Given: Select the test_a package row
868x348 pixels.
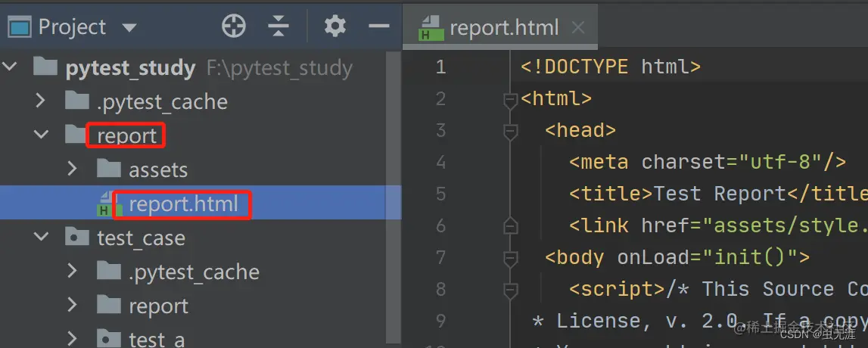Looking at the screenshot, I should coord(201,338).
